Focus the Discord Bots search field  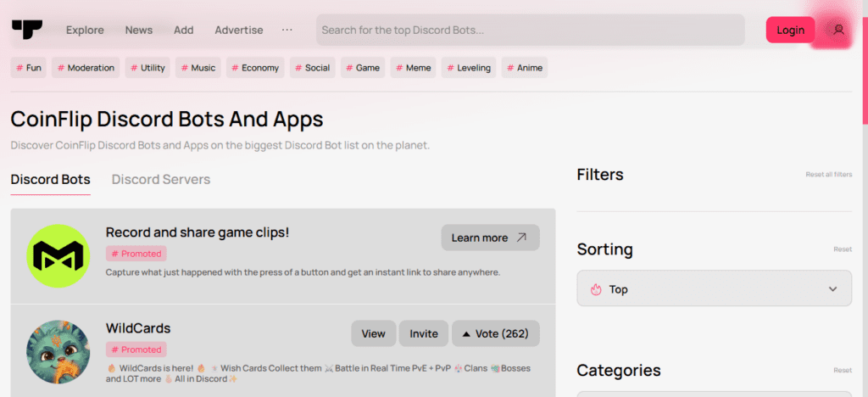point(531,30)
